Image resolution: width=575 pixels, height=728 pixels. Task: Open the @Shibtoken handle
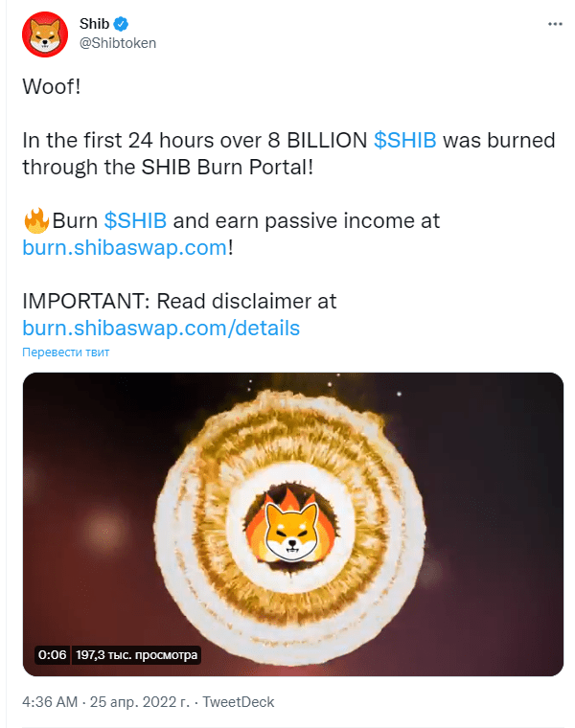(x=118, y=43)
